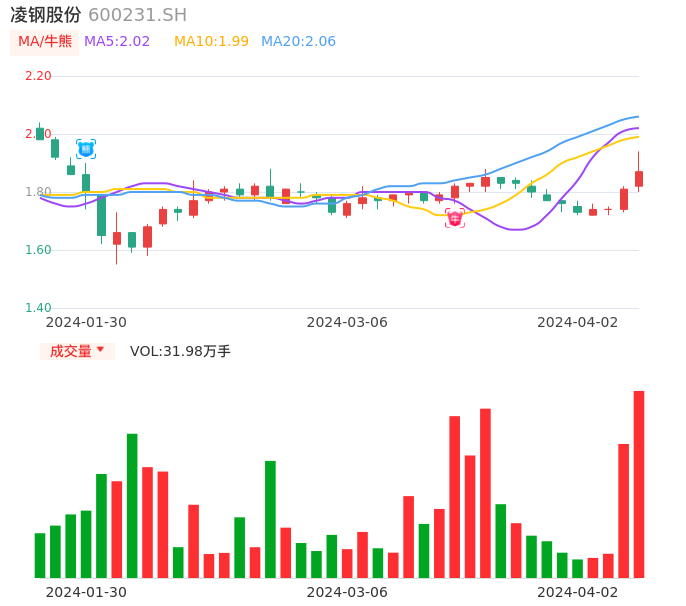Click the 2024-01-30 date label under price chart
Viewport: 686px width, 606px height.
tap(86, 322)
